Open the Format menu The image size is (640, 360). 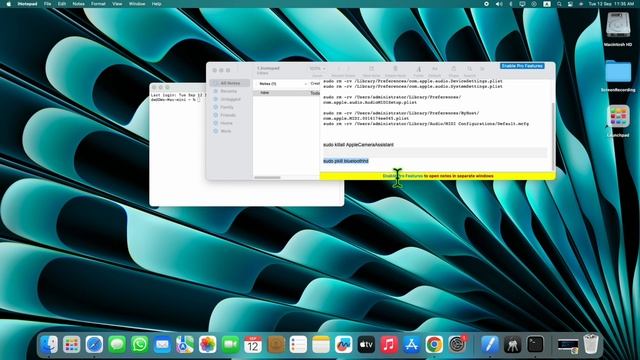tap(98, 4)
